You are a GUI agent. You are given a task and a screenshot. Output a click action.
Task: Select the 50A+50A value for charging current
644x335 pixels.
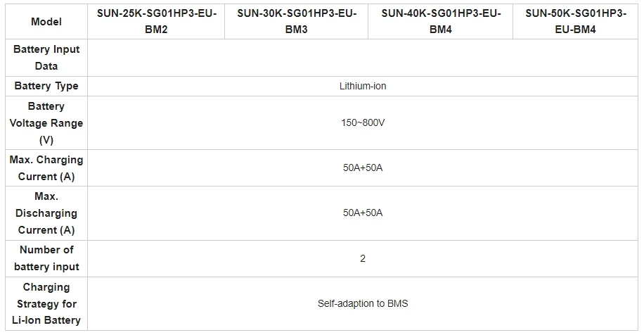tap(362, 168)
